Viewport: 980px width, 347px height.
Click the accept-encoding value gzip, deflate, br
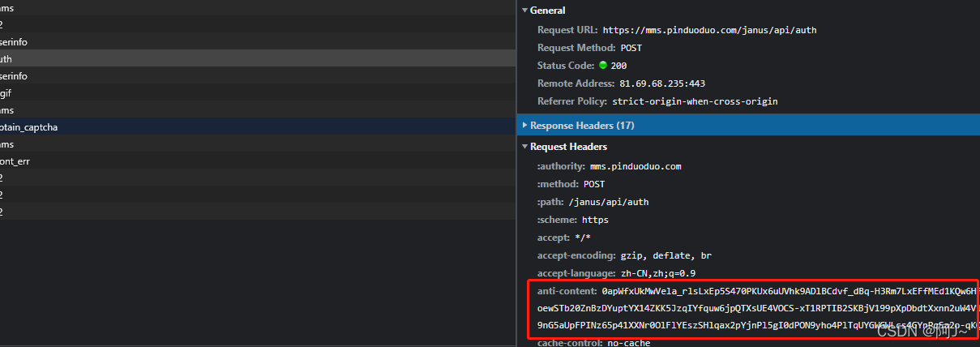666,255
